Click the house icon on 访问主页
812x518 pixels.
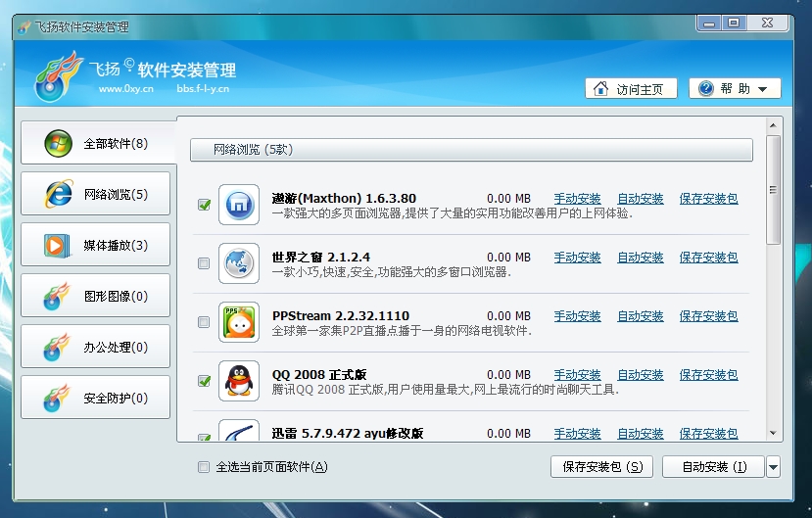click(600, 88)
